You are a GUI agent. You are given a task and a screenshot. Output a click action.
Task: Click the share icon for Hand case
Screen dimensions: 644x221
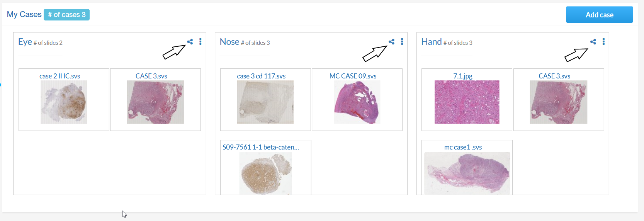click(x=593, y=42)
